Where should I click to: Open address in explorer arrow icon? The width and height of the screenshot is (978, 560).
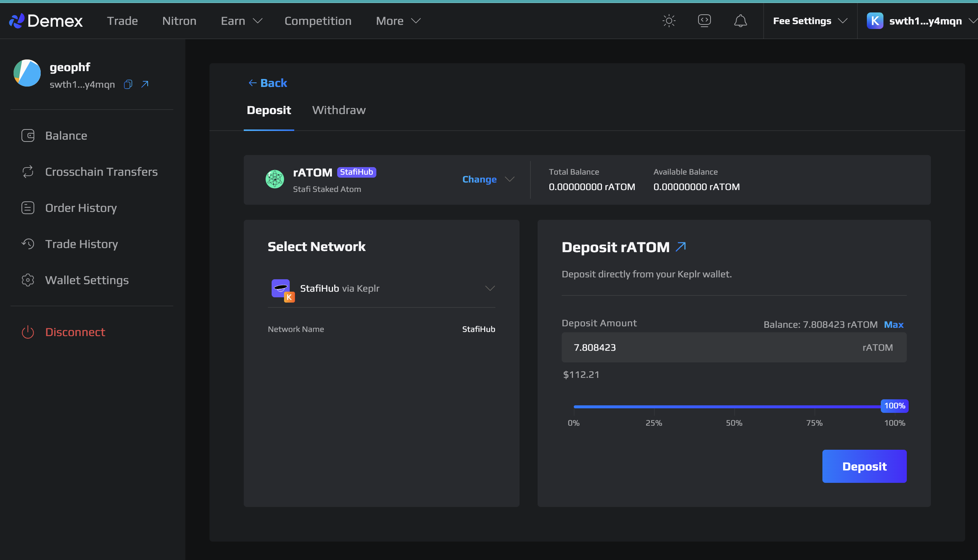coord(145,84)
